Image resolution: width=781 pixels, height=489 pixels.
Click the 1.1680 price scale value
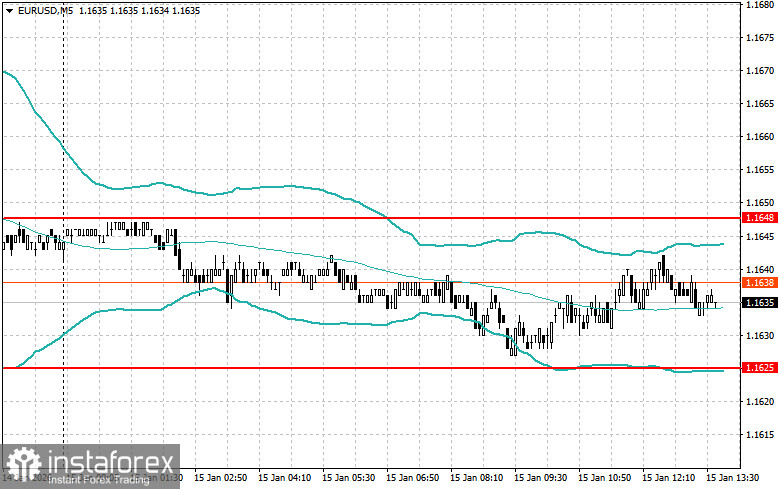click(760, 4)
